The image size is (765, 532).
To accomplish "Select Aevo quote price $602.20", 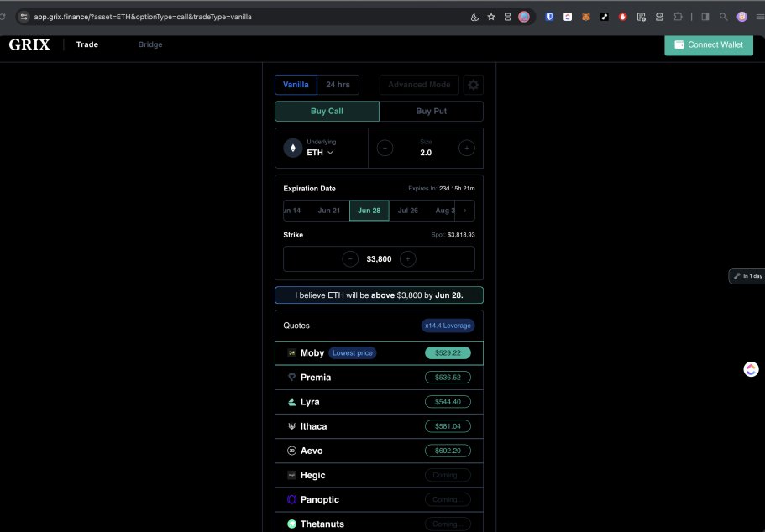I will (448, 451).
